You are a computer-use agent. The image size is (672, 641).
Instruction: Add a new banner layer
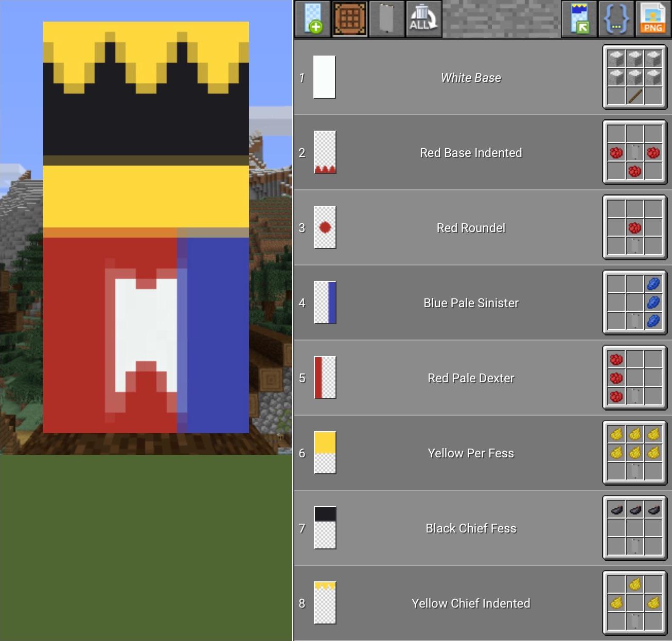coord(313,19)
